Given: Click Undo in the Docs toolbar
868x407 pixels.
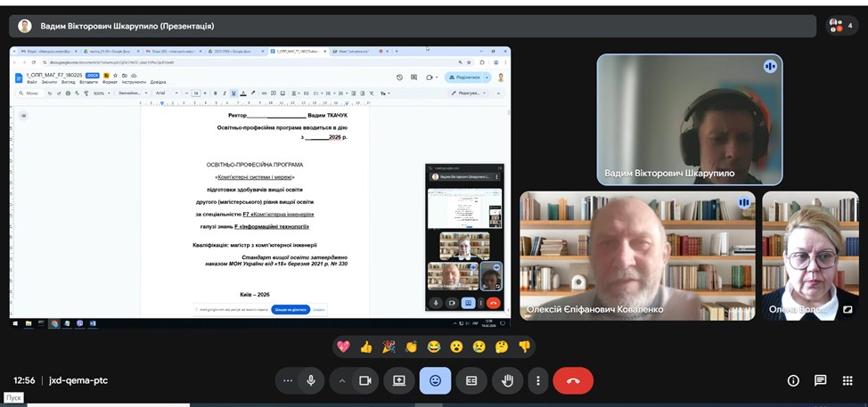Looking at the screenshot, I should click(50, 93).
